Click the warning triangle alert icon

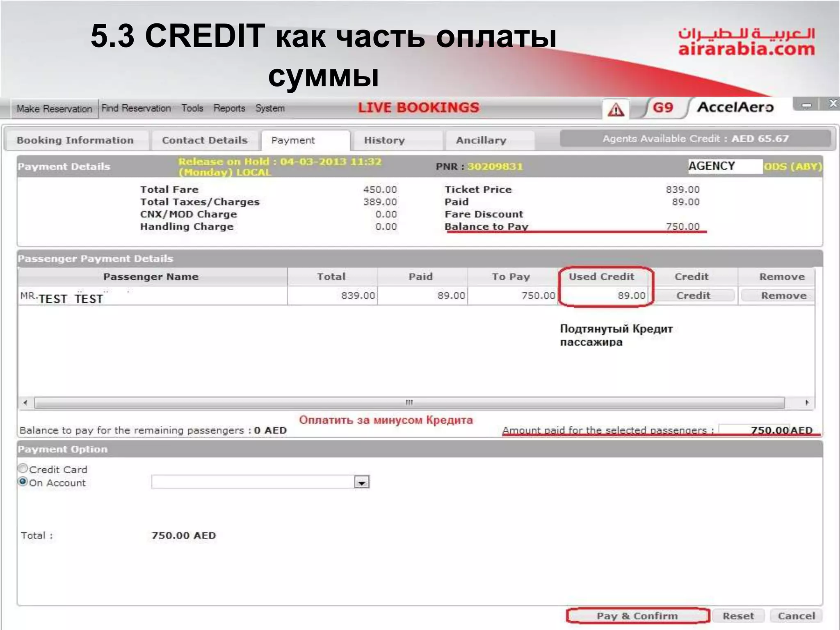pos(616,110)
